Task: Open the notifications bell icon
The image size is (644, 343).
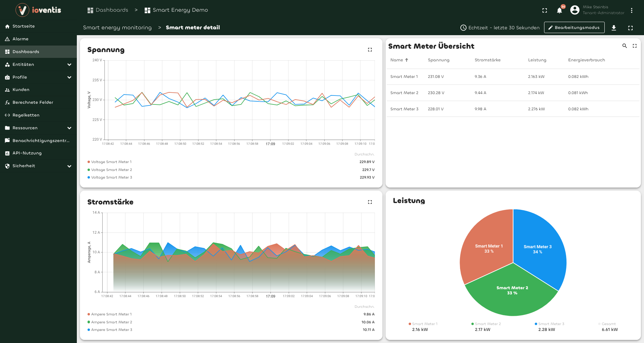Action: tap(559, 10)
